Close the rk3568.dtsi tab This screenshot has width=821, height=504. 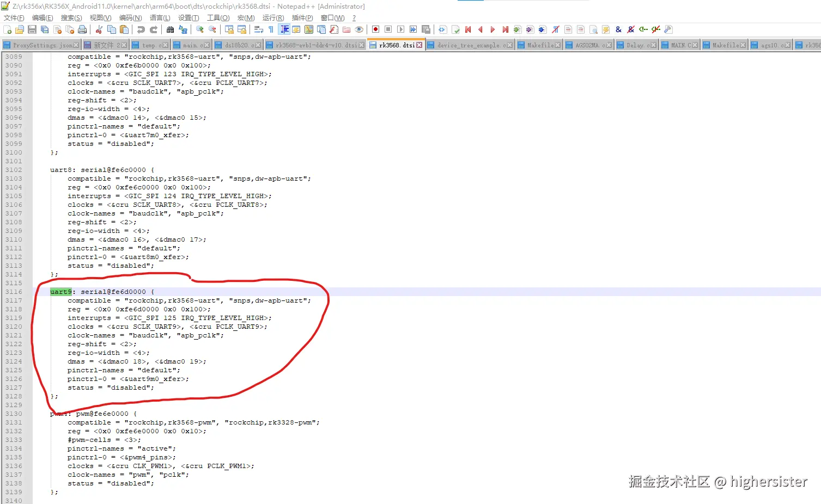(x=419, y=45)
